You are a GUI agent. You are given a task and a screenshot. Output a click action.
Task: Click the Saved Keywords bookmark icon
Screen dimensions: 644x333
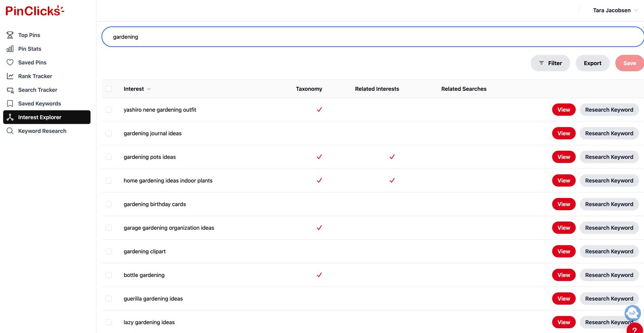[x=10, y=103]
